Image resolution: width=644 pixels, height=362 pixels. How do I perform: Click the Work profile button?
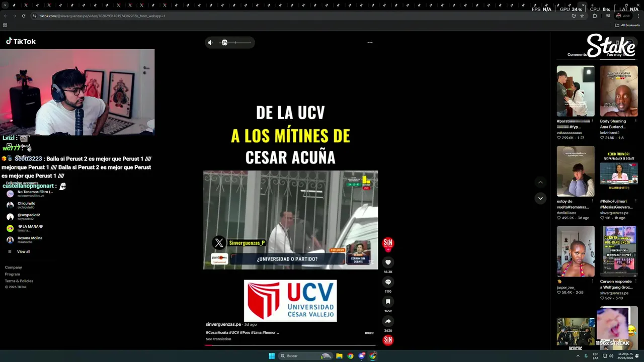623,16
